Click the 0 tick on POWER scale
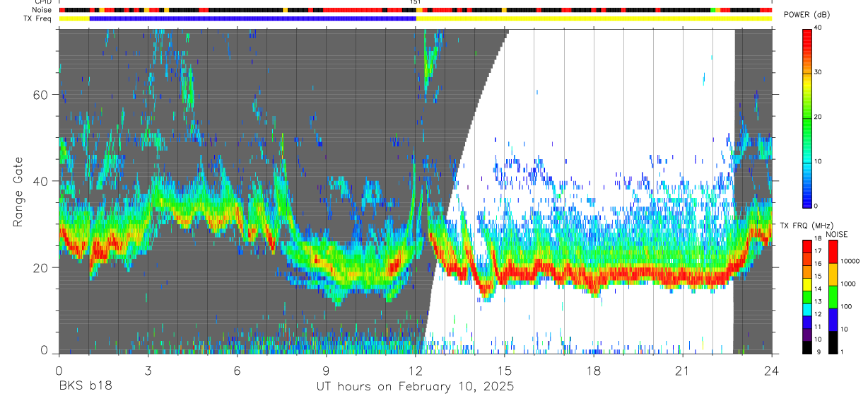This screenshot has height=401, width=868. click(x=816, y=206)
